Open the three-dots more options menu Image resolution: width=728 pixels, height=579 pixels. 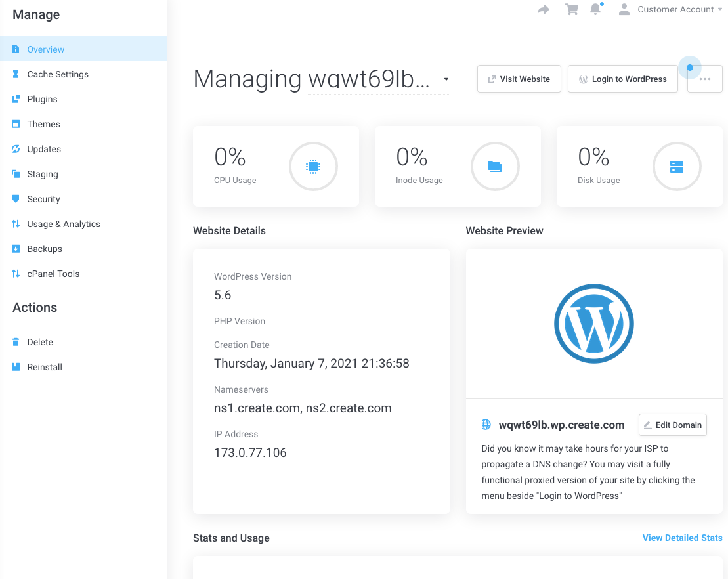[705, 79]
